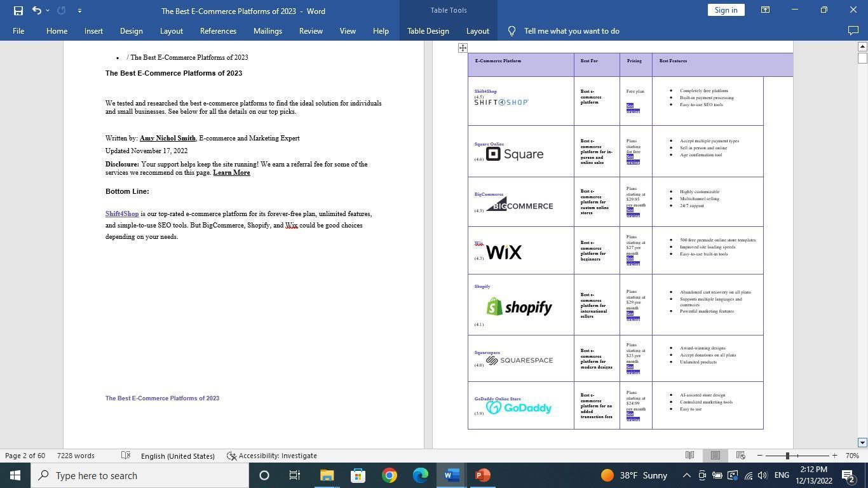Click the taskbar search box

[x=140, y=475]
